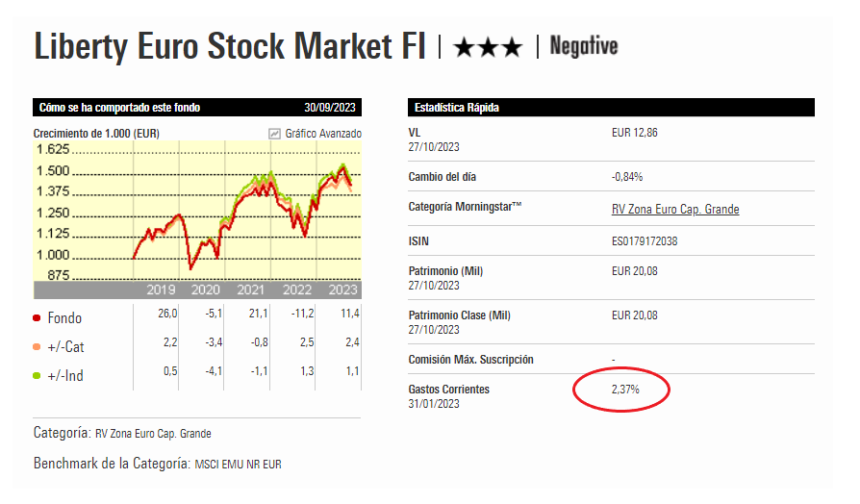The width and height of the screenshot is (860, 504).
Task: Click the ISIN code ES0179172038
Action: pyautogui.click(x=645, y=240)
